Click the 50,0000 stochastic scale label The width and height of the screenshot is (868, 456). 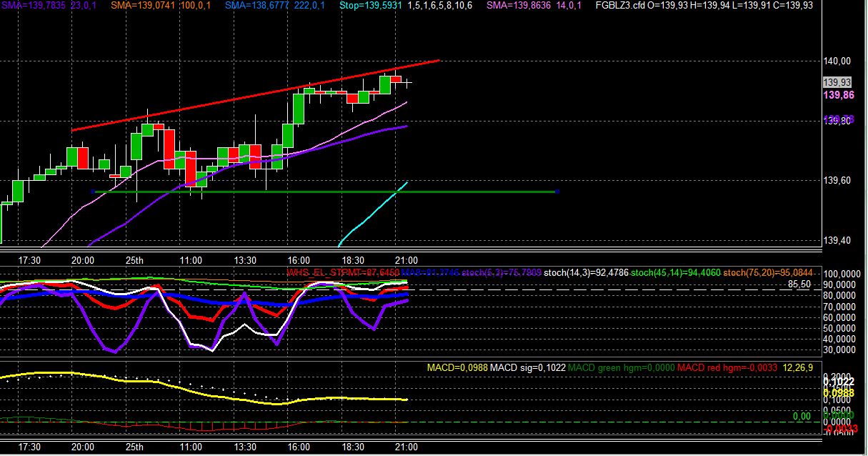[839, 329]
